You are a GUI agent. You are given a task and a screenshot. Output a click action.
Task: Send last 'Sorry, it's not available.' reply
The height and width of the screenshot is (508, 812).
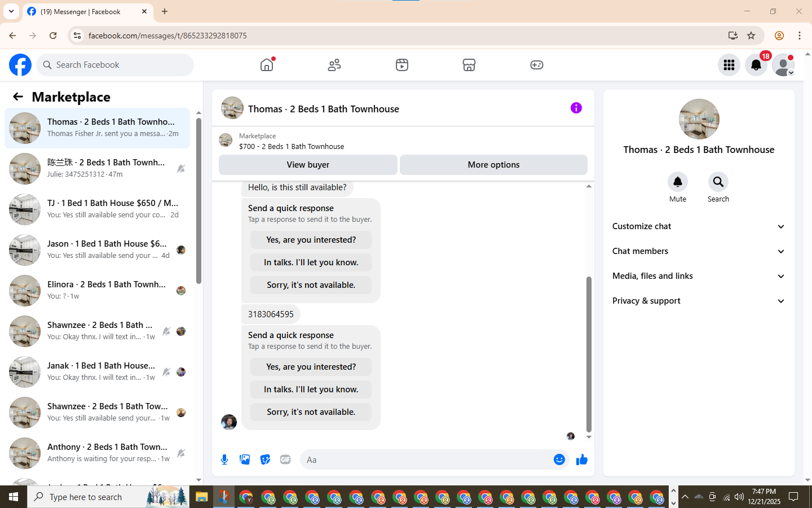pyautogui.click(x=311, y=412)
